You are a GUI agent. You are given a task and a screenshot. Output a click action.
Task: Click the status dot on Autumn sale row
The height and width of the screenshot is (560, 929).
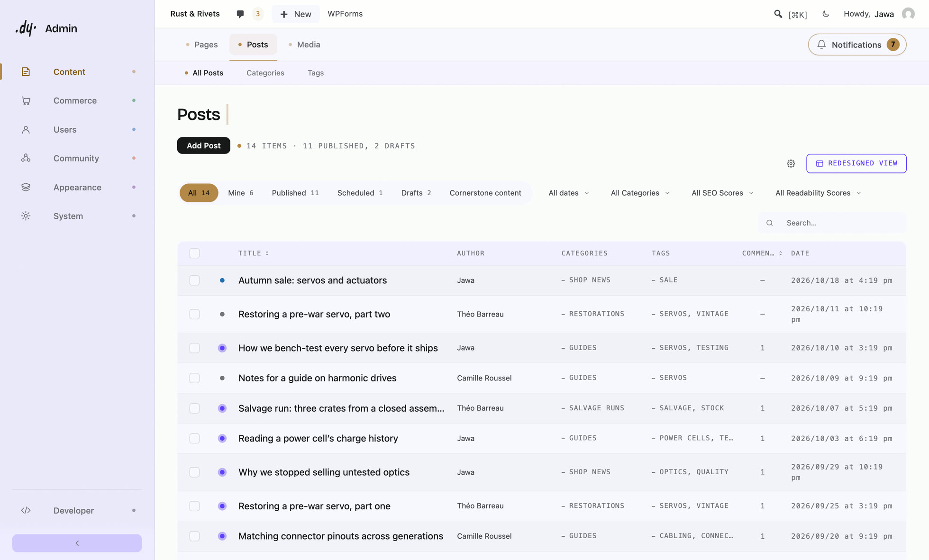[x=222, y=280]
